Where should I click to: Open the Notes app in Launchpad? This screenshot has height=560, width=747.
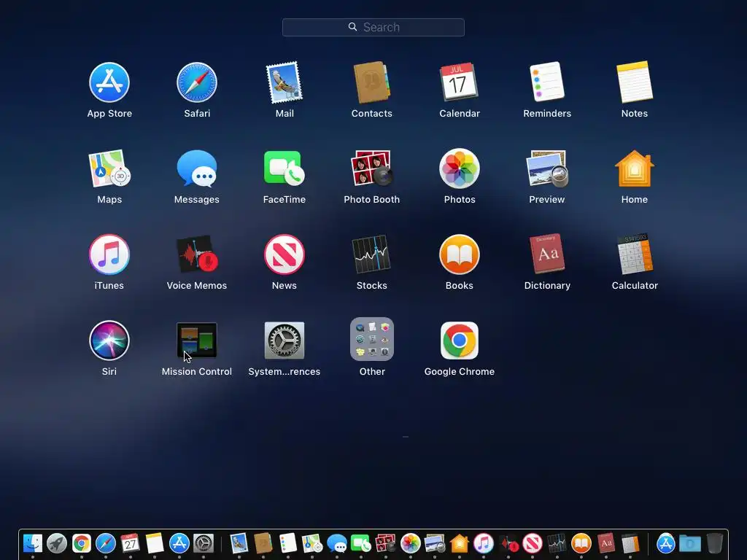point(635,82)
